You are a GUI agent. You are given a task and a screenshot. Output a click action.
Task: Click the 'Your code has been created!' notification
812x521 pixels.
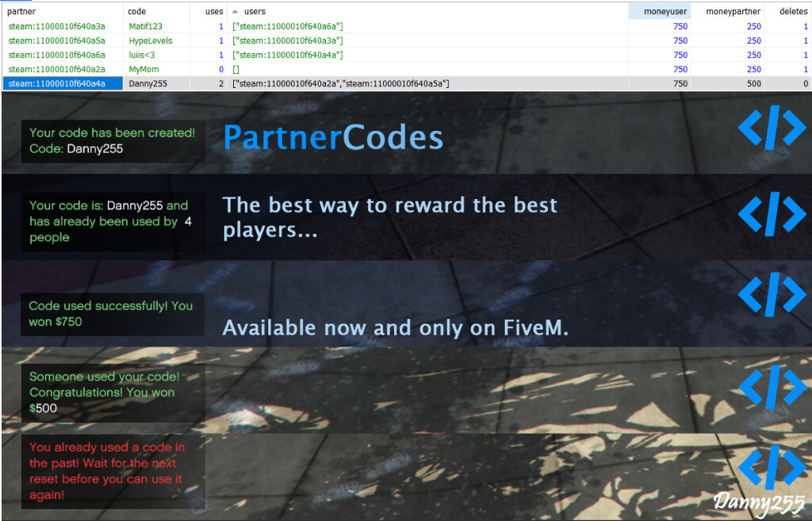(x=113, y=141)
